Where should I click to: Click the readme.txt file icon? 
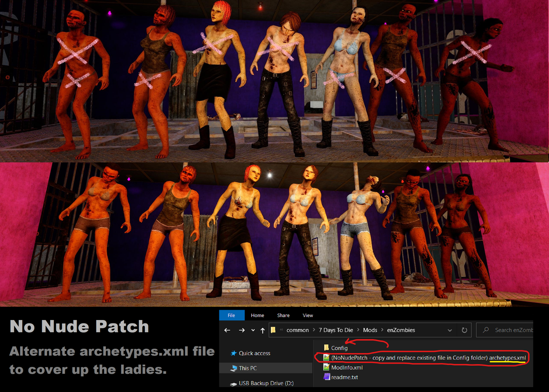(327, 377)
